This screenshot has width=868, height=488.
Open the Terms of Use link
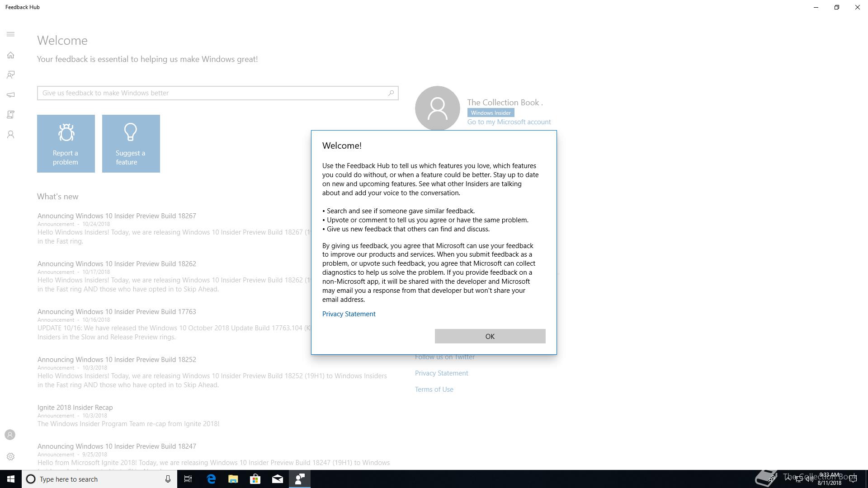coord(434,389)
